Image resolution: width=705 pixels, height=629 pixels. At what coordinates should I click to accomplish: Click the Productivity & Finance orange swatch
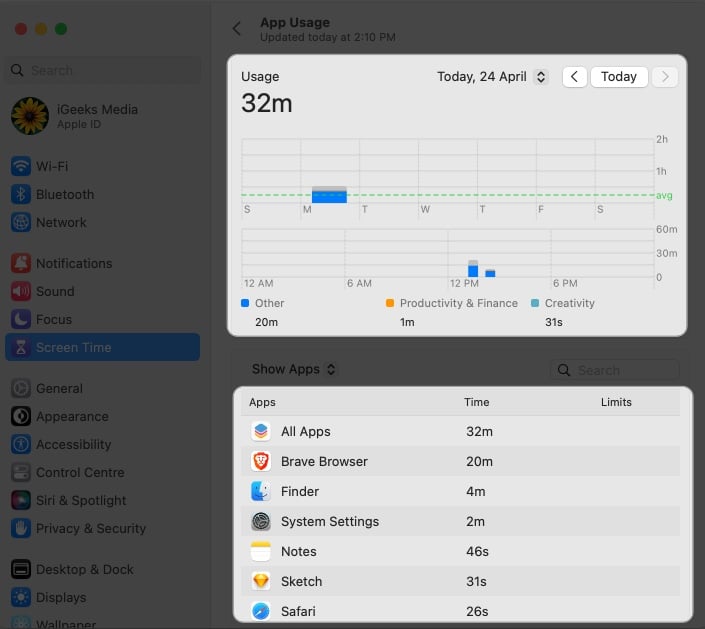390,303
